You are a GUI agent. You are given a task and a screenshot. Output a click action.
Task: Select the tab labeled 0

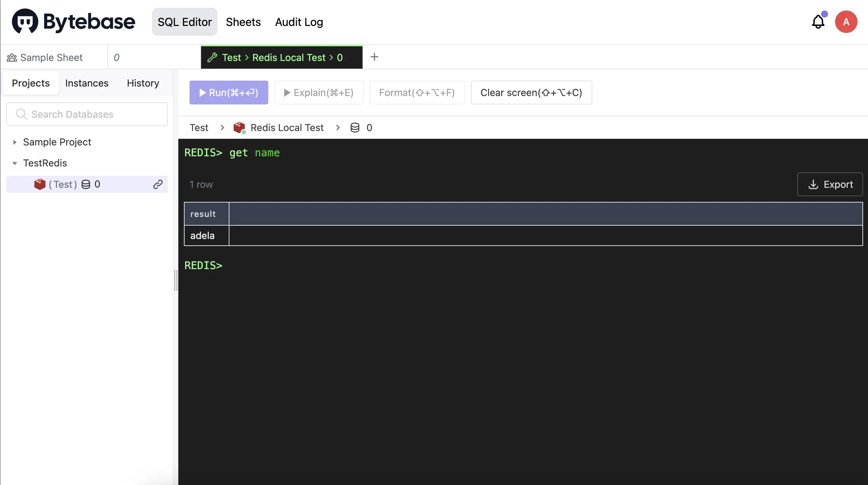[x=154, y=57]
